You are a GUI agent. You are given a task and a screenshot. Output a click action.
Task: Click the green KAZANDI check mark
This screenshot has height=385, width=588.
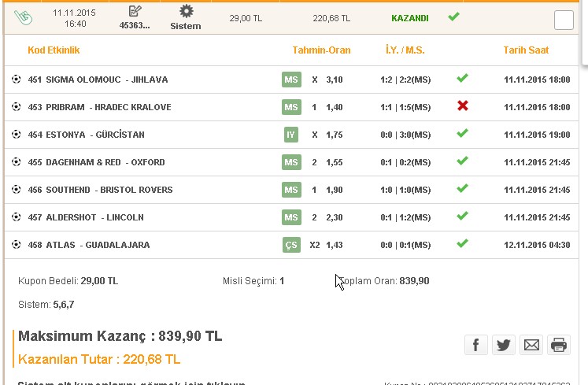[x=453, y=17]
